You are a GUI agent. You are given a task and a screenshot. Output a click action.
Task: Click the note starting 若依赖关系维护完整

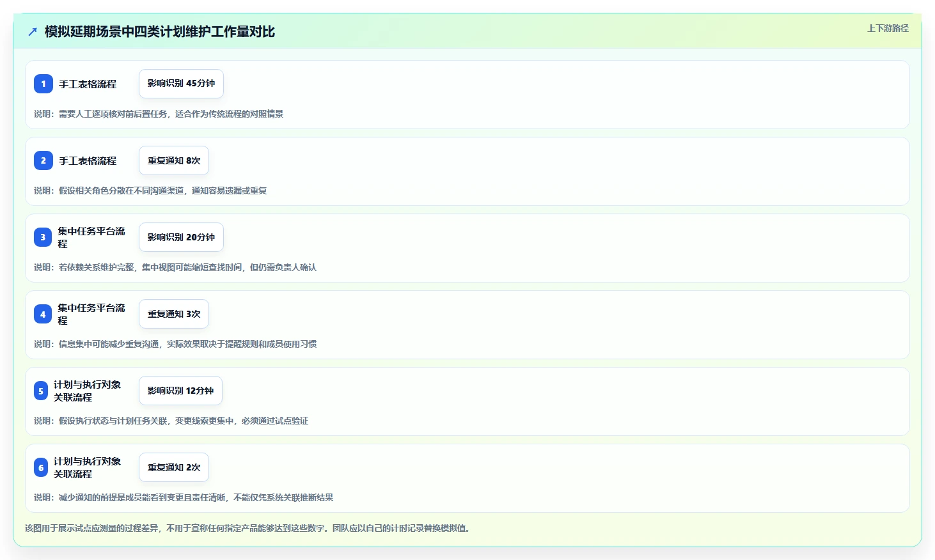[175, 267]
